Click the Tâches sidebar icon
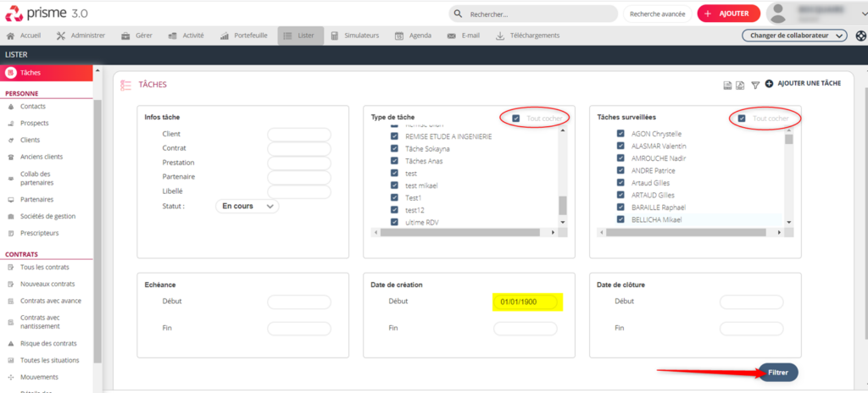Image resolution: width=868 pixels, height=393 pixels. [x=10, y=73]
